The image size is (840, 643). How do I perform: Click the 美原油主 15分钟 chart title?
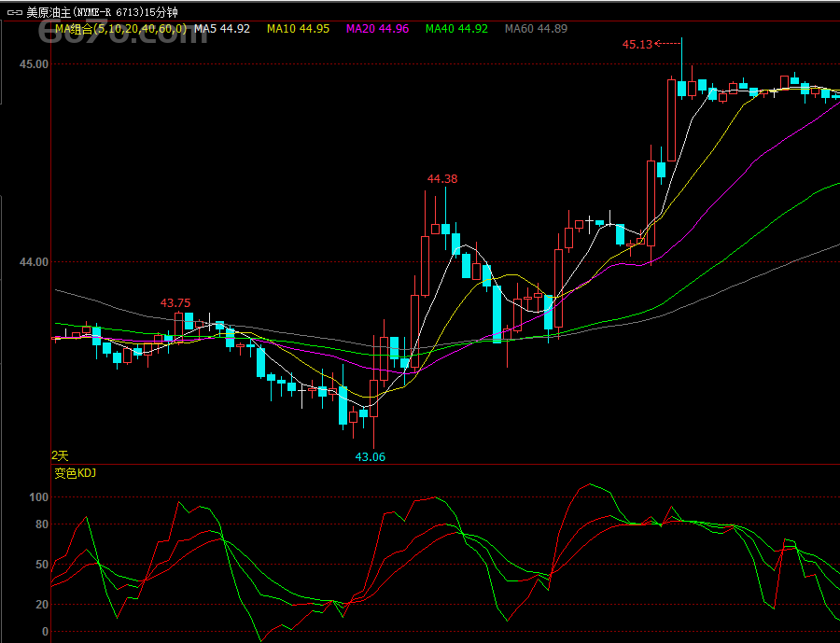tap(101, 12)
